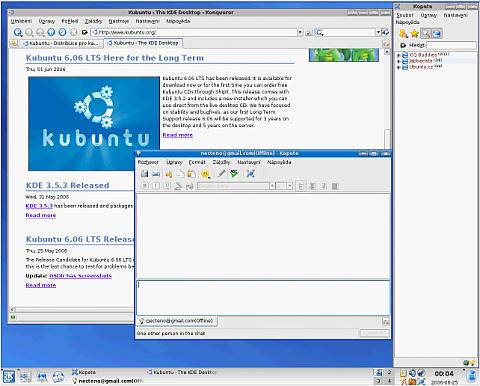This screenshot has height=386, width=480.
Task: Choose the search engine icon dropdown
Action: [x=319, y=32]
